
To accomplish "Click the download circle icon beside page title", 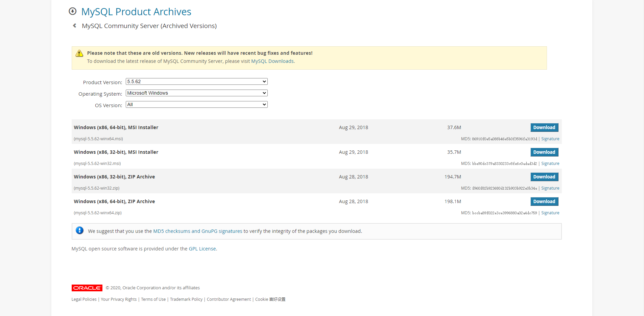I will pyautogui.click(x=72, y=11).
